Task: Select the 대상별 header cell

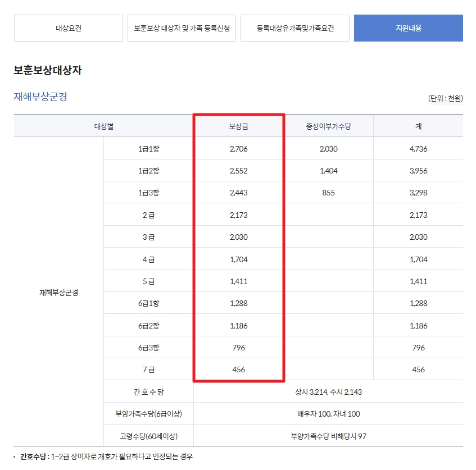Action: pos(102,126)
